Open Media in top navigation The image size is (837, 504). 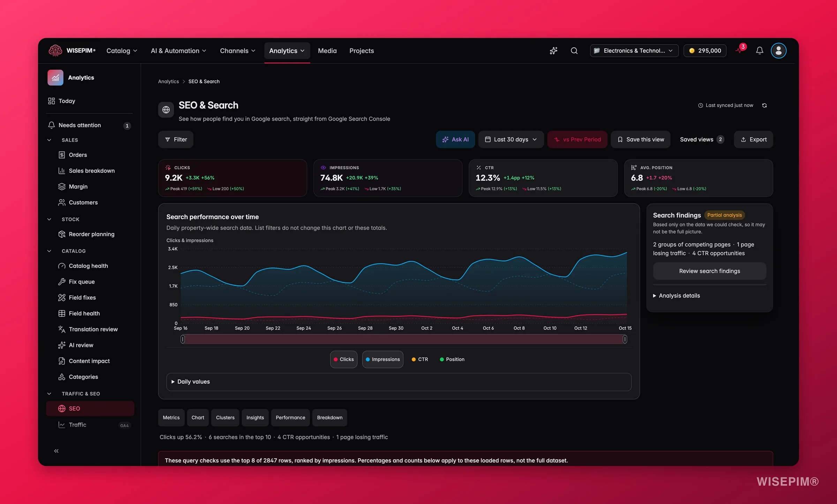[327, 51]
